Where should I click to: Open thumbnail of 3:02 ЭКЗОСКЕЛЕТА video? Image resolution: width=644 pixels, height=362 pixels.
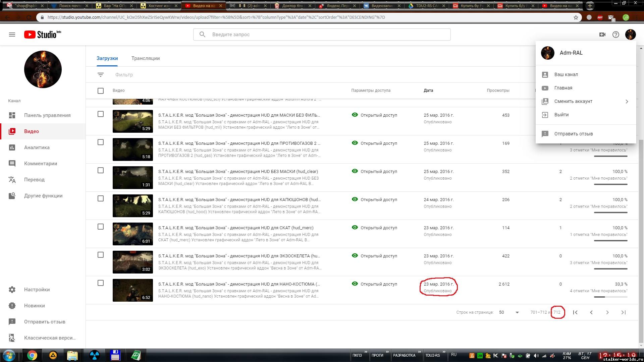tap(133, 262)
